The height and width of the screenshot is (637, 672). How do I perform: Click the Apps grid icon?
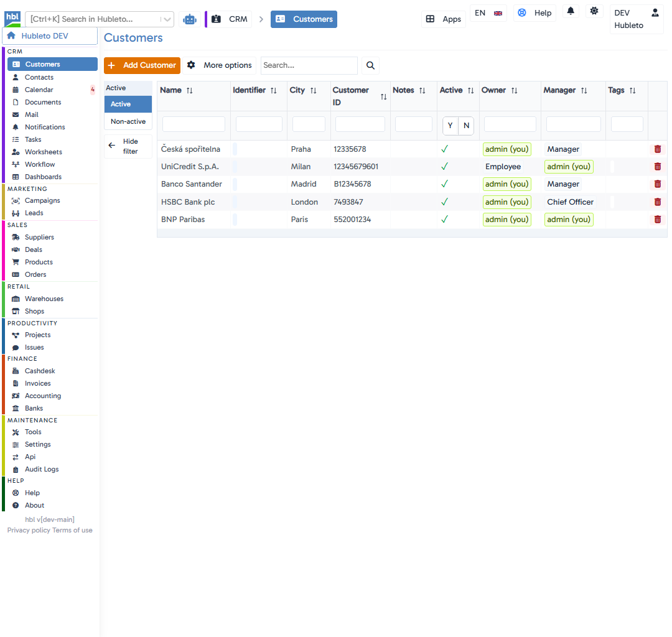443,19
